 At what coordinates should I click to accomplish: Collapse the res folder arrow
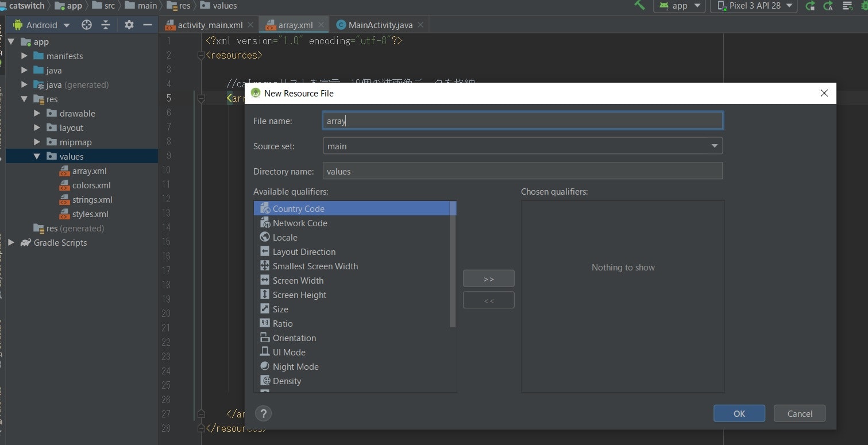(x=24, y=99)
